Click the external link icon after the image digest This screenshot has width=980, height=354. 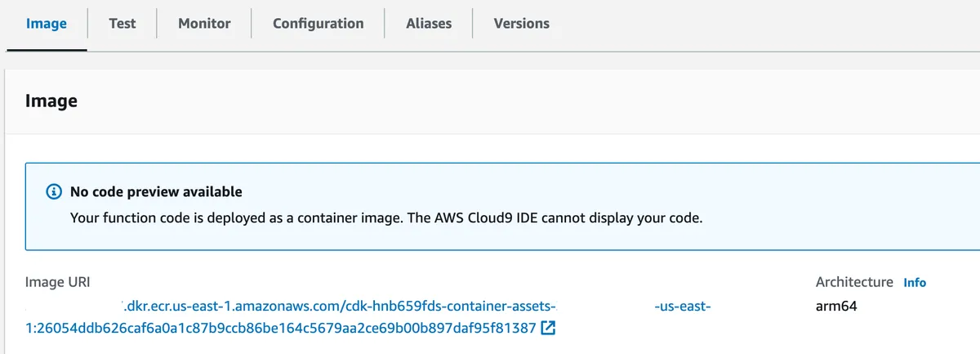[549, 329]
